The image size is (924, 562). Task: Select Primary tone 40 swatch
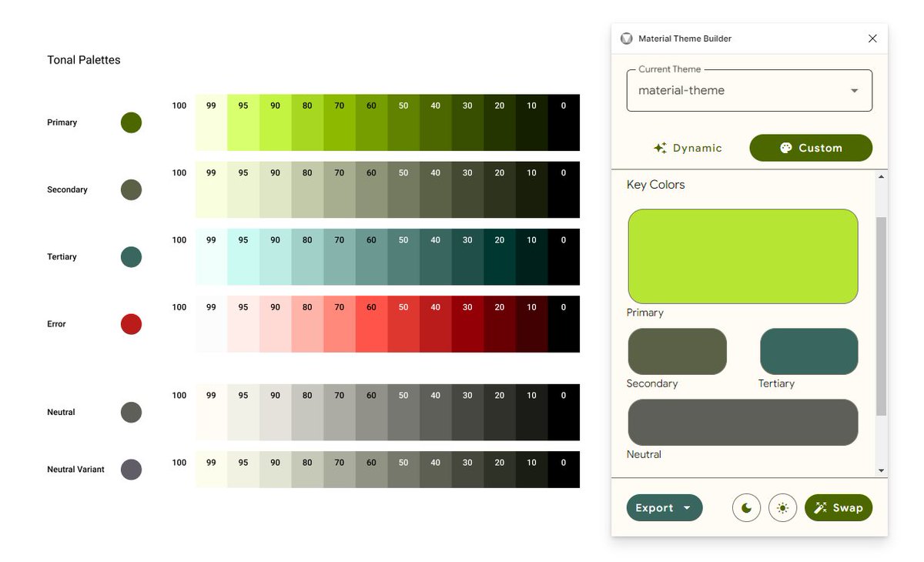pos(435,122)
